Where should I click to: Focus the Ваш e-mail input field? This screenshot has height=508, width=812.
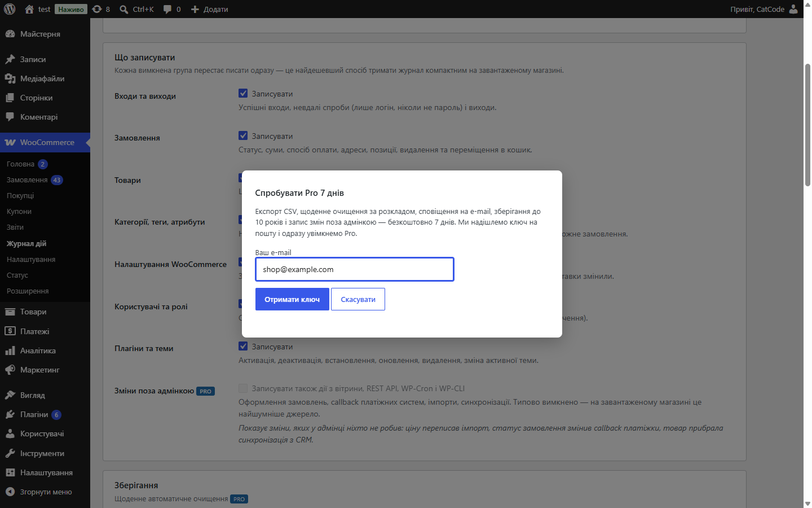click(x=355, y=269)
